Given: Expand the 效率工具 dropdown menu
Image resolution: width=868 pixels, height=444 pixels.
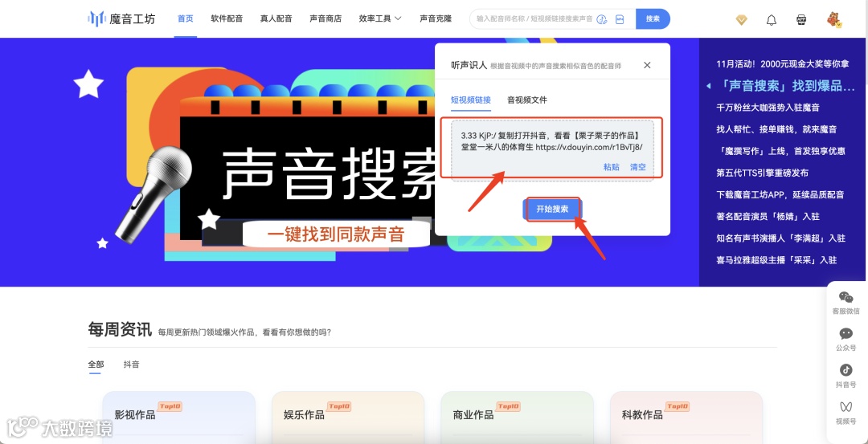Looking at the screenshot, I should 379,18.
